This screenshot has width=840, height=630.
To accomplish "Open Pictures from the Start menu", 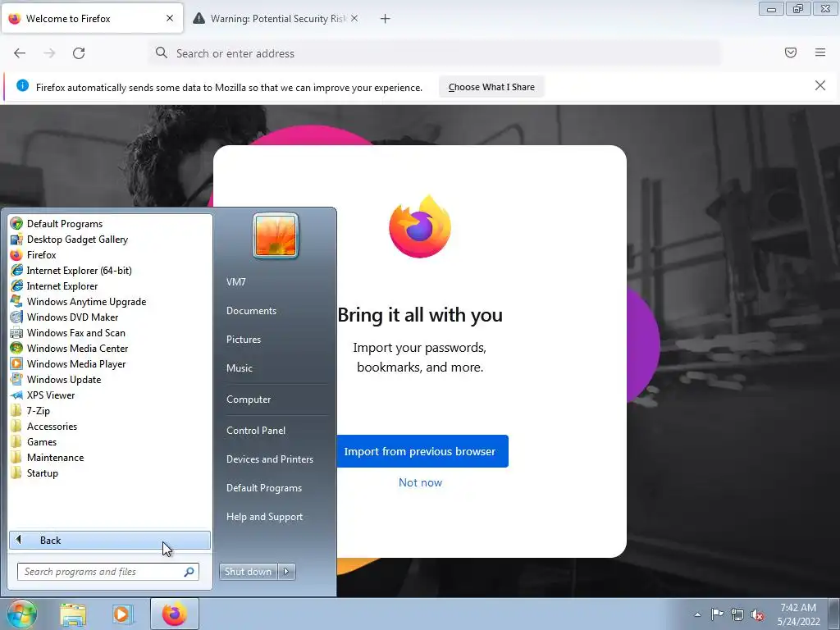I will (x=244, y=339).
